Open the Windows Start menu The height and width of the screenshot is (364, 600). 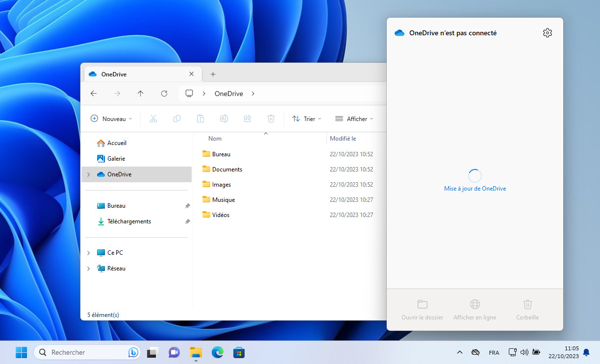(21, 352)
